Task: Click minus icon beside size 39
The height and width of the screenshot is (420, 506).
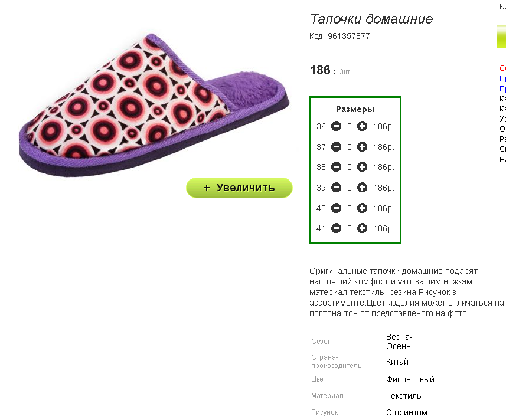Action: point(337,188)
